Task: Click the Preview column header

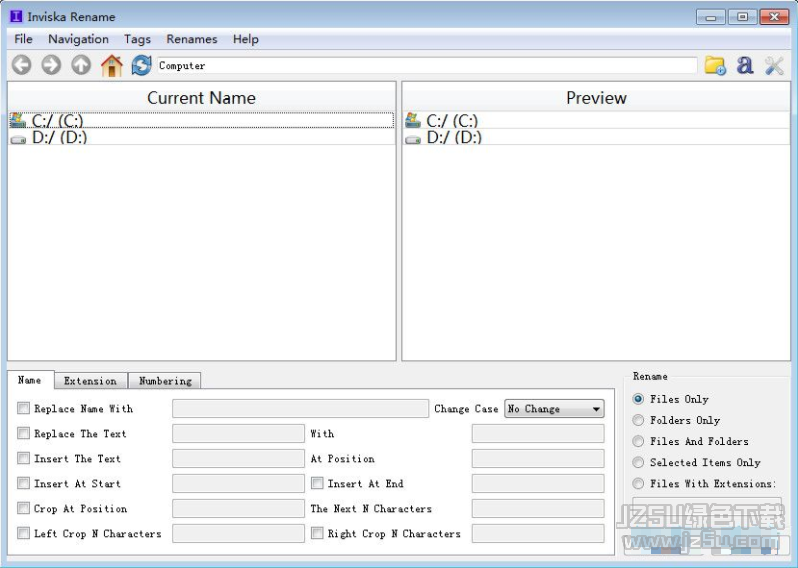Action: click(x=596, y=97)
